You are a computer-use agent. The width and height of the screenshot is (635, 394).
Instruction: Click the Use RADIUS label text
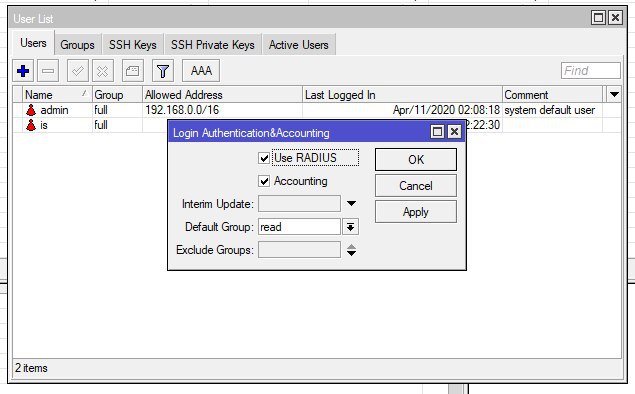tap(305, 158)
